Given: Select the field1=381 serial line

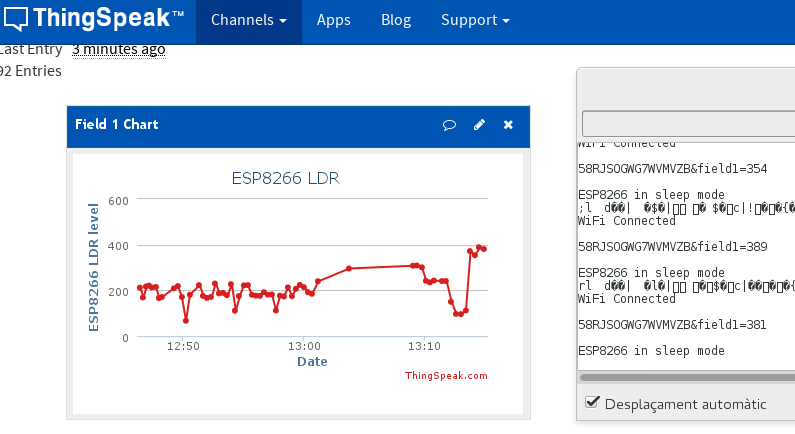Looking at the screenshot, I should point(672,325).
